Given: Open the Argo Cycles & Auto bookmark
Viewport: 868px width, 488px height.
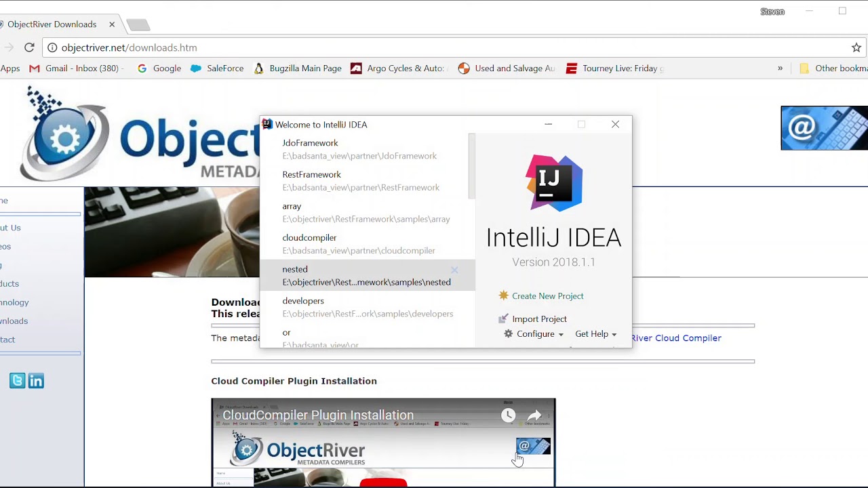Looking at the screenshot, I should [x=397, y=68].
